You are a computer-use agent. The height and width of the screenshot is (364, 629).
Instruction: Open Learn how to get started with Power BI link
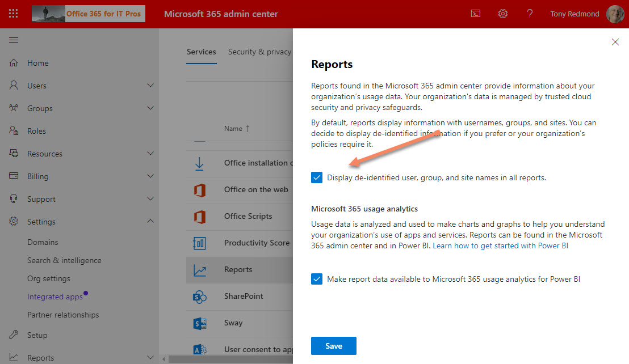tap(500, 246)
